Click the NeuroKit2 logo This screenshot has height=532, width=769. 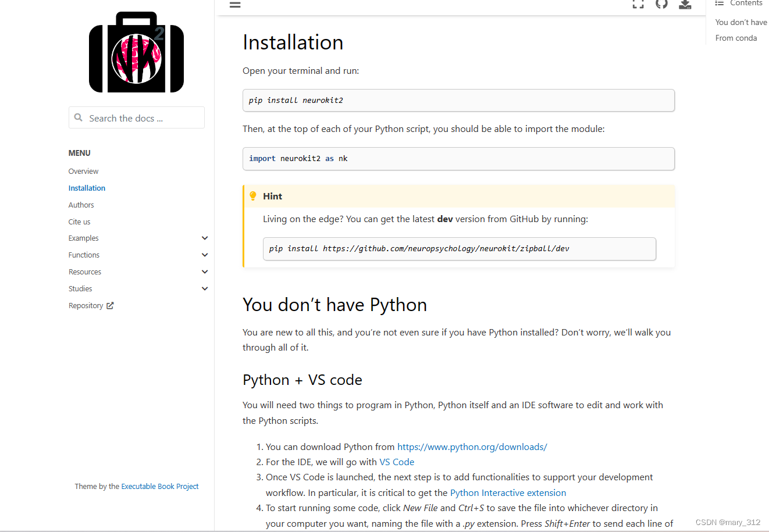point(136,51)
